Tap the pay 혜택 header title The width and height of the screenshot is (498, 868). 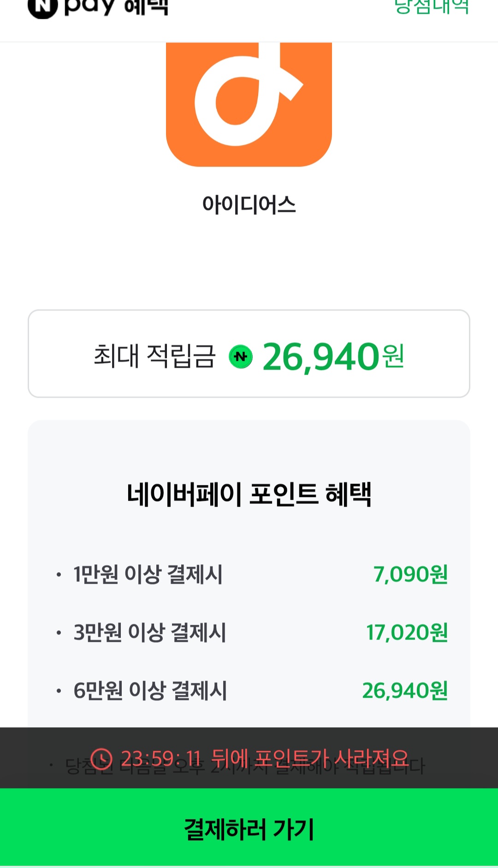pos(116,7)
